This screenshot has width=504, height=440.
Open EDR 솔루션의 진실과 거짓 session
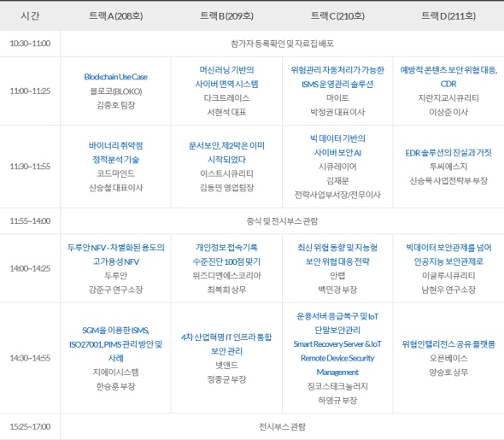point(448,153)
